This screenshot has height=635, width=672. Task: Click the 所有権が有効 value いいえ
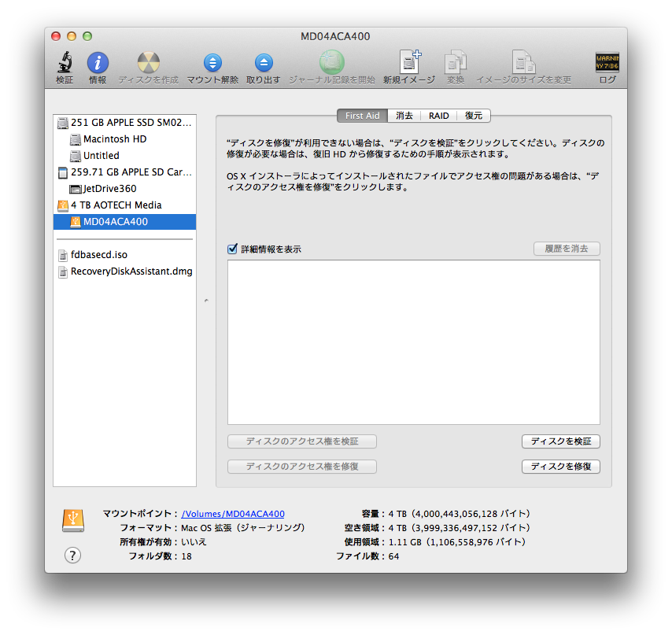click(x=194, y=542)
